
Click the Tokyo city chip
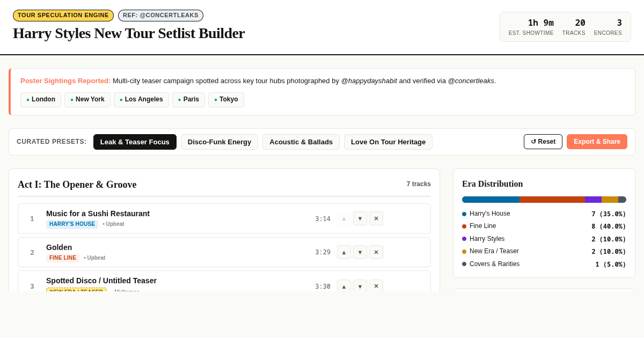pyautogui.click(x=226, y=100)
